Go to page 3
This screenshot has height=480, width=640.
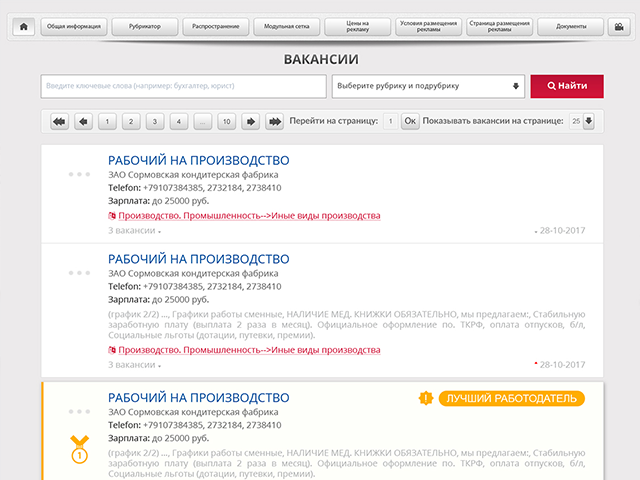click(x=155, y=122)
